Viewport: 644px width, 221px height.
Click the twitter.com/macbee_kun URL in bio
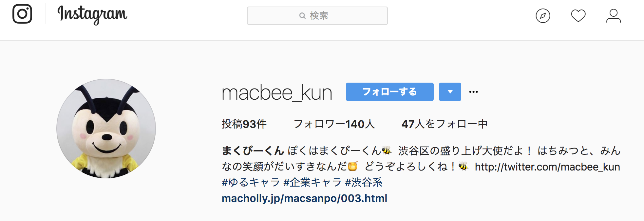547,167
